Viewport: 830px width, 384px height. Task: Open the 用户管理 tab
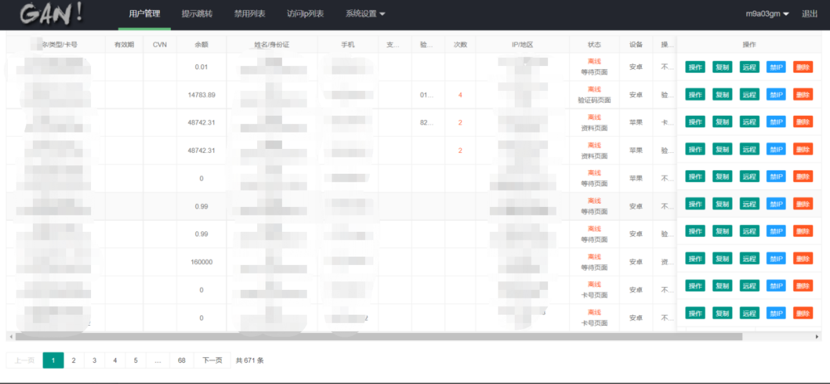pyautogui.click(x=145, y=14)
